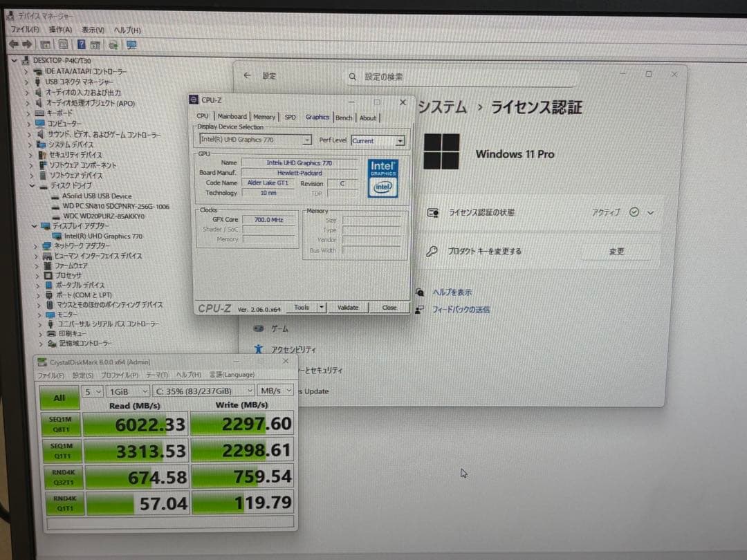Run All tests in CrystalDiskMark

(59, 398)
